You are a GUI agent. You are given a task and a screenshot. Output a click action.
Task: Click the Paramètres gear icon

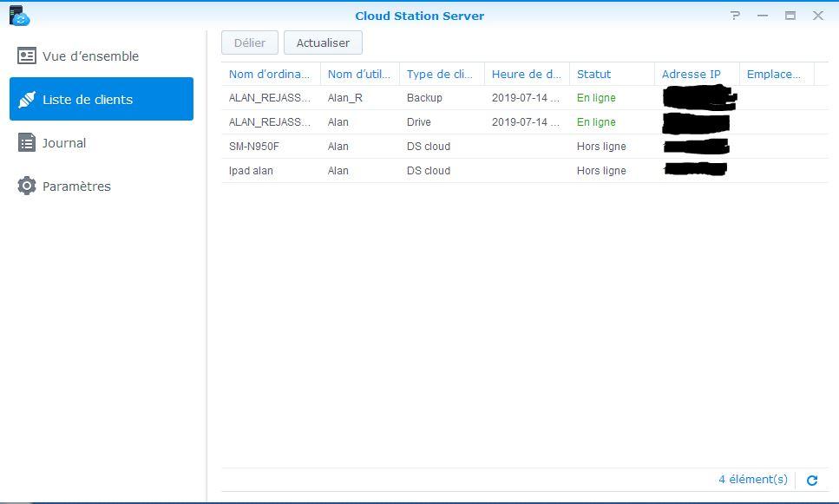27,186
